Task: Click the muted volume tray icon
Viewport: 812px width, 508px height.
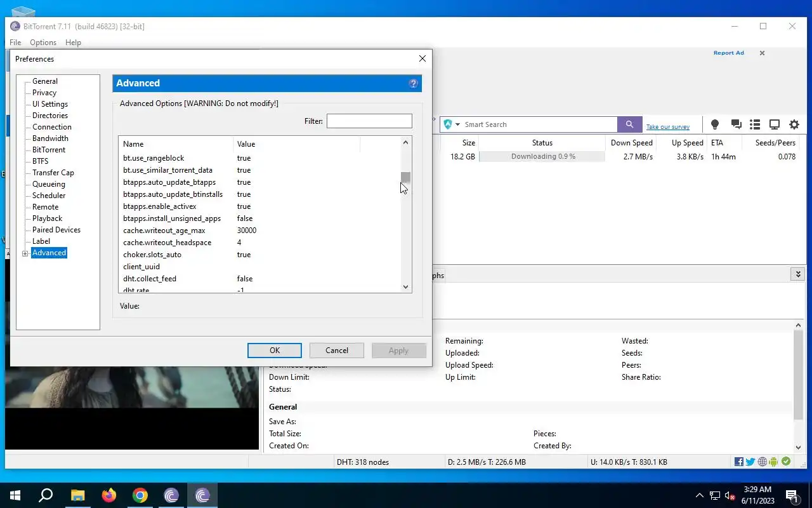Action: (730, 495)
